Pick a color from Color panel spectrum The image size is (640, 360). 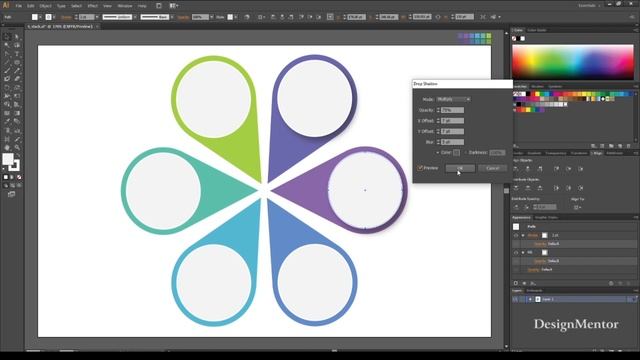coord(573,62)
